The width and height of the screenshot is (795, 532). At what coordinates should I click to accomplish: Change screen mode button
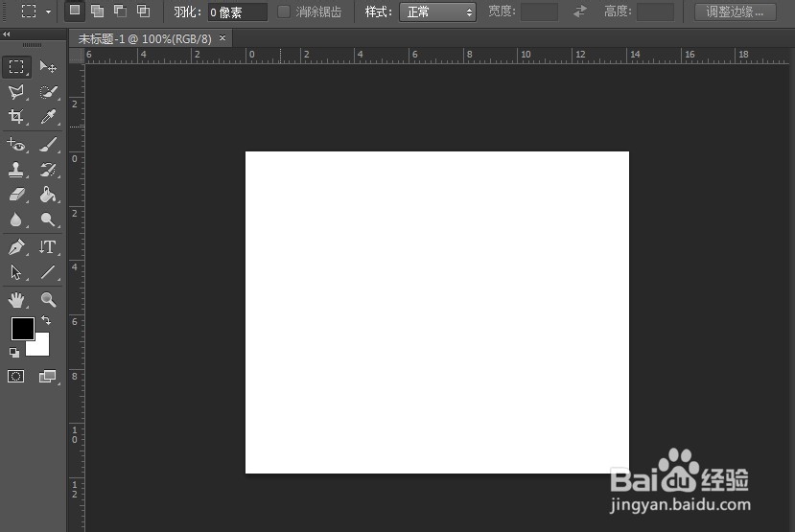pos(48,377)
